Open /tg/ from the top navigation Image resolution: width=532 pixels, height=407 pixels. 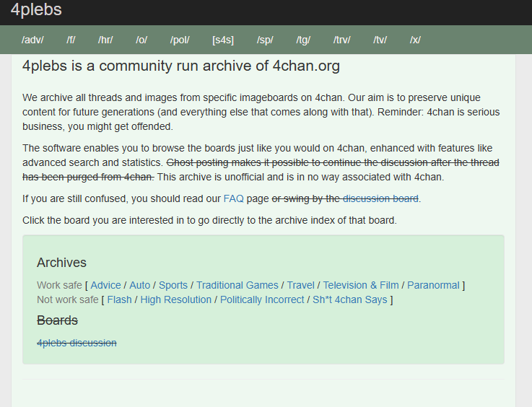(x=303, y=40)
